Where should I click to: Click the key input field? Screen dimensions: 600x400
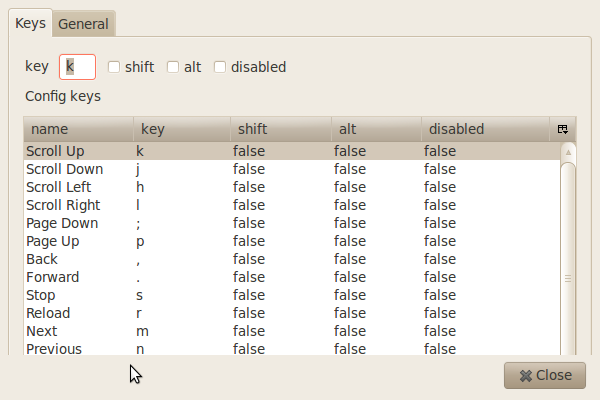77,67
